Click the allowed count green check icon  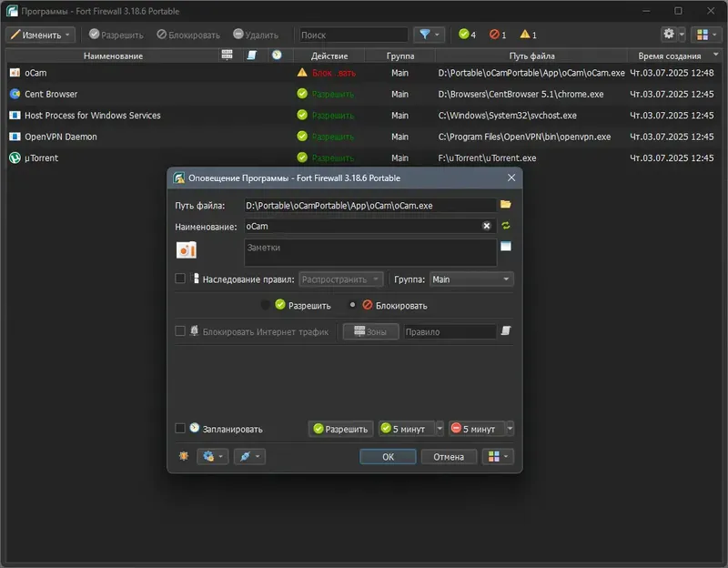pyautogui.click(x=463, y=34)
